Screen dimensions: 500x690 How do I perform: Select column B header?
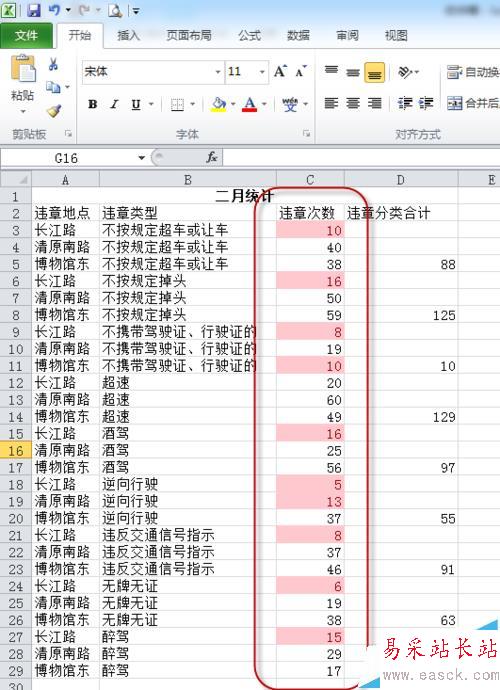[x=188, y=180]
